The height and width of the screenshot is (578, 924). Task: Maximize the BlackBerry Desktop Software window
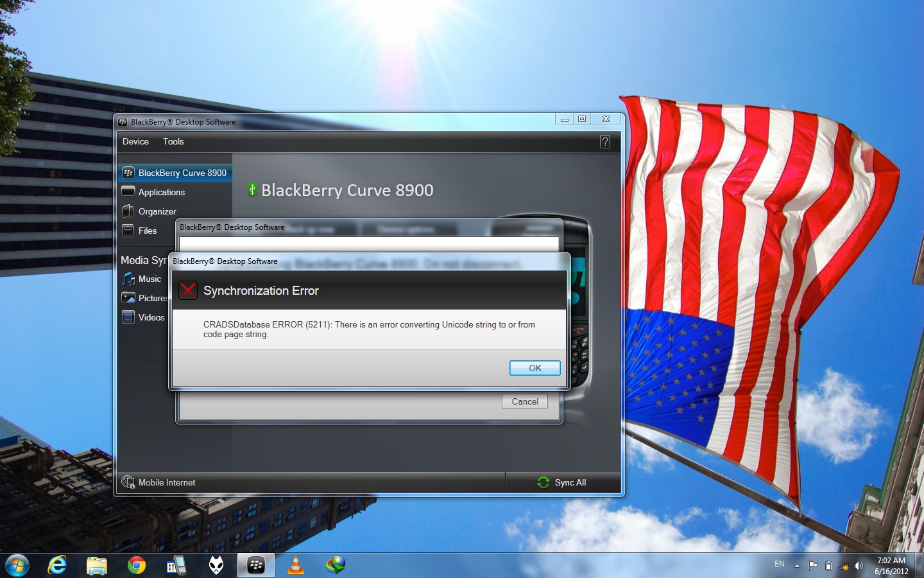tap(582, 119)
